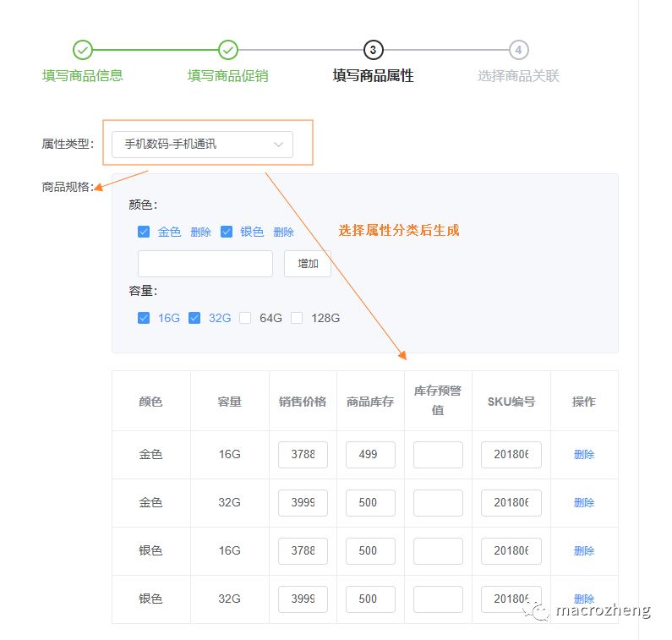Edit sale price for 银色 32G row
Image resolution: width=672 pixels, height=640 pixels.
(x=303, y=599)
